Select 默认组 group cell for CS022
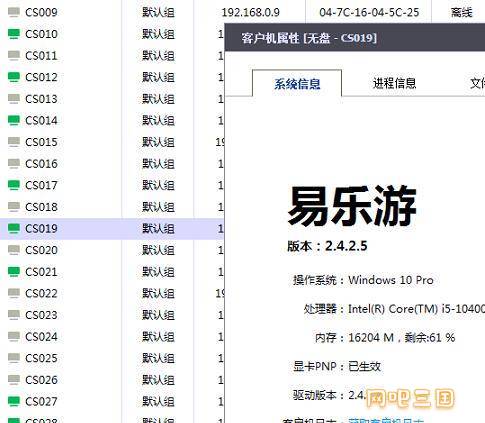 point(158,293)
